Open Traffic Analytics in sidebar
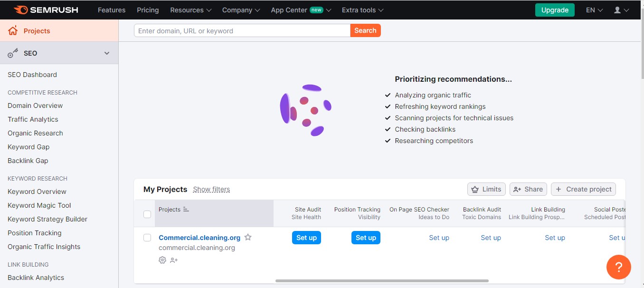Image resolution: width=644 pixels, height=288 pixels. point(33,119)
